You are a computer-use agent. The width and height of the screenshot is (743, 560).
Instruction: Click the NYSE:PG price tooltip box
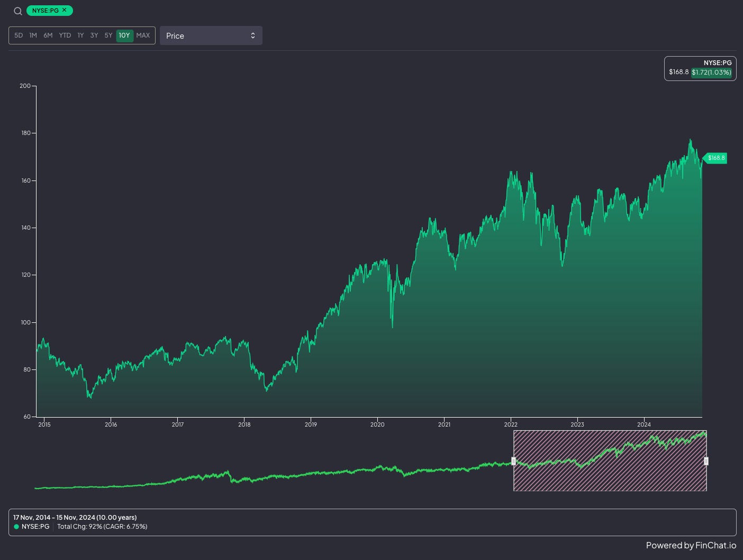(700, 68)
